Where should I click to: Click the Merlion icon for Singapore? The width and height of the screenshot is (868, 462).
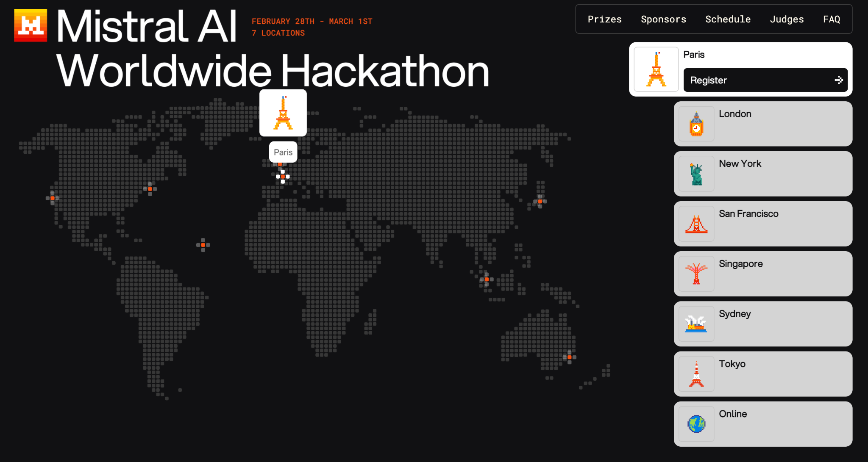[x=696, y=274]
